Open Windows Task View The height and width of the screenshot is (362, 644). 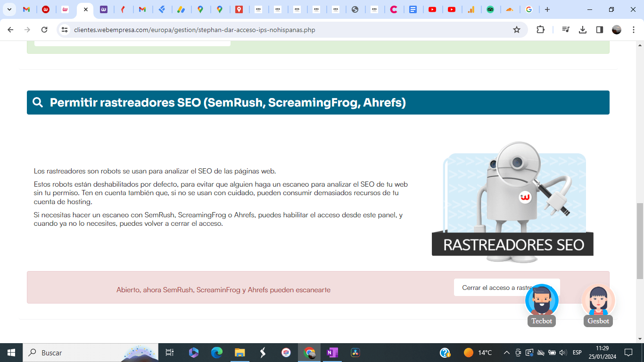tap(170, 353)
